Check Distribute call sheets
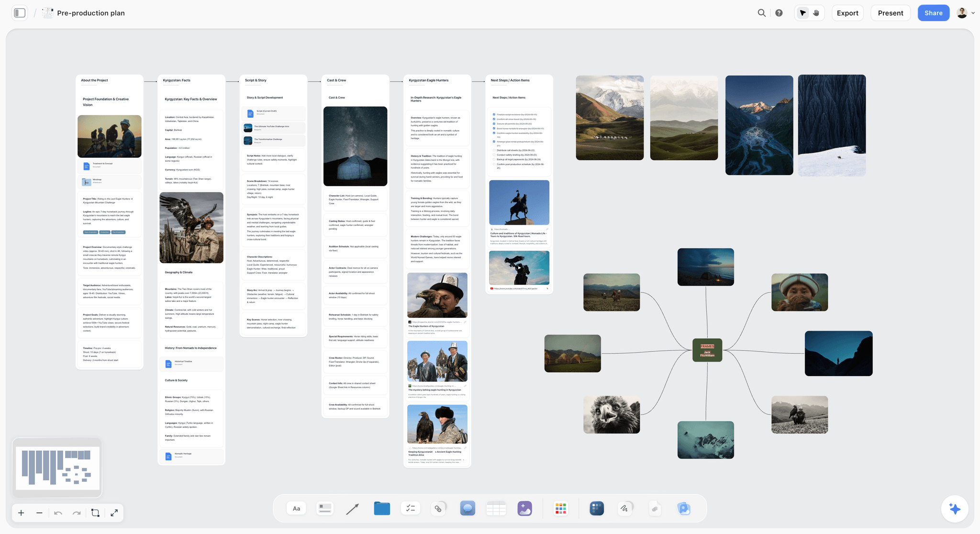 494,150
